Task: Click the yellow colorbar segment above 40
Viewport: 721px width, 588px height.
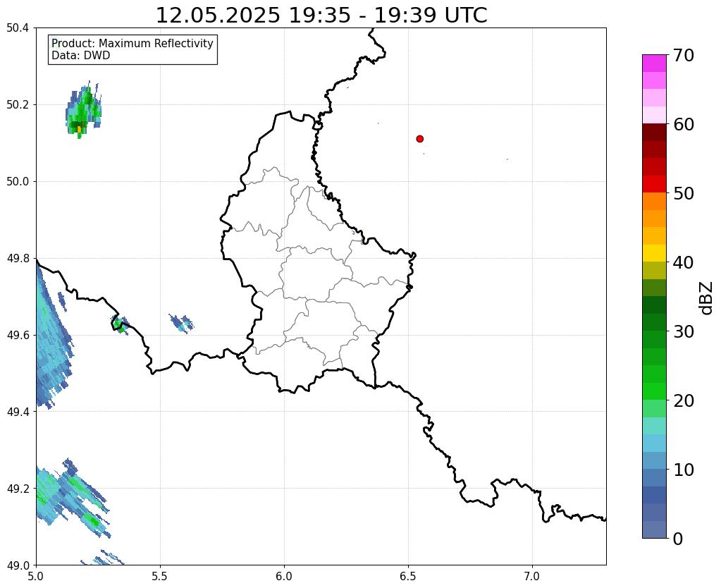Action: tap(654, 254)
